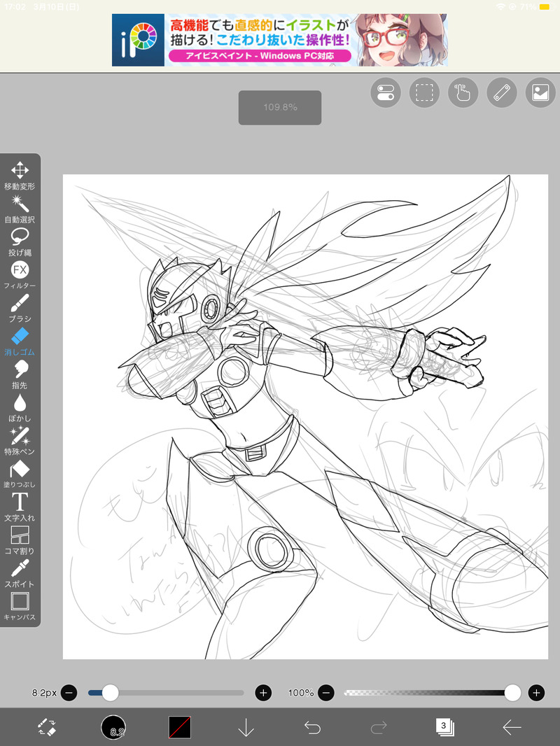Tap the pink アイビスペイント - Windows PC対応 label
560x746 pixels.
click(259, 56)
